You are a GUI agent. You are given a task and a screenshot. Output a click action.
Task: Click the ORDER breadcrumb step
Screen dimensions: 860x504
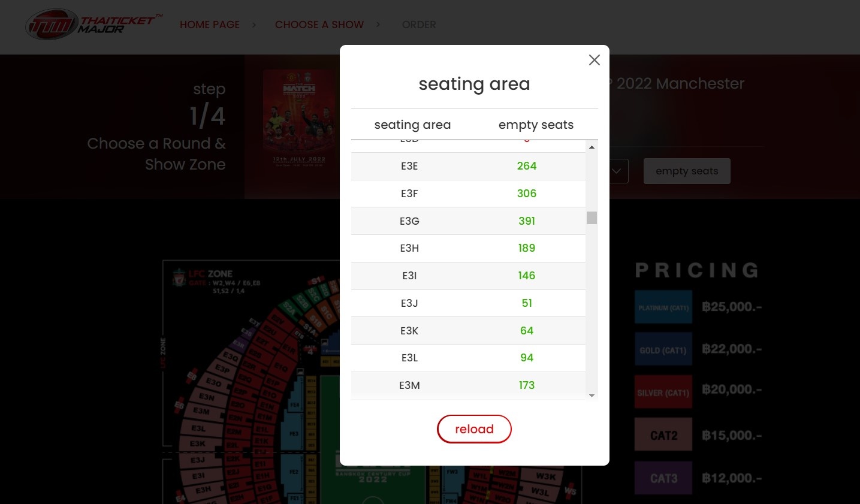click(x=419, y=25)
